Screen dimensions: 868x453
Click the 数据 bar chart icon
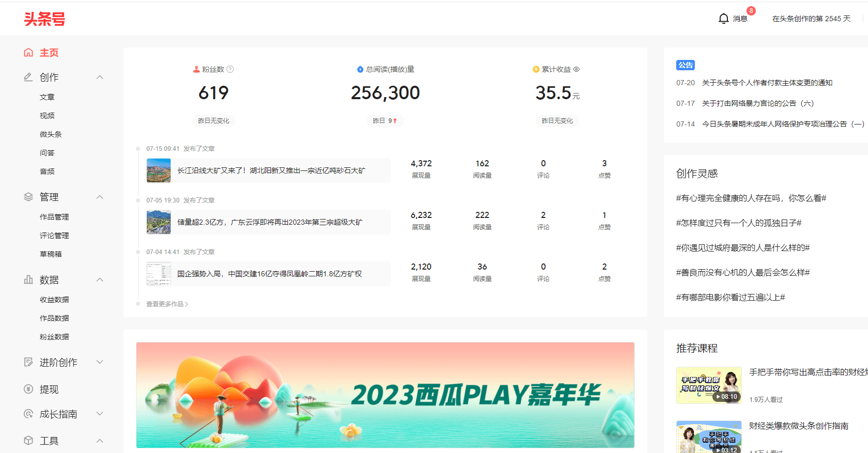click(28, 279)
